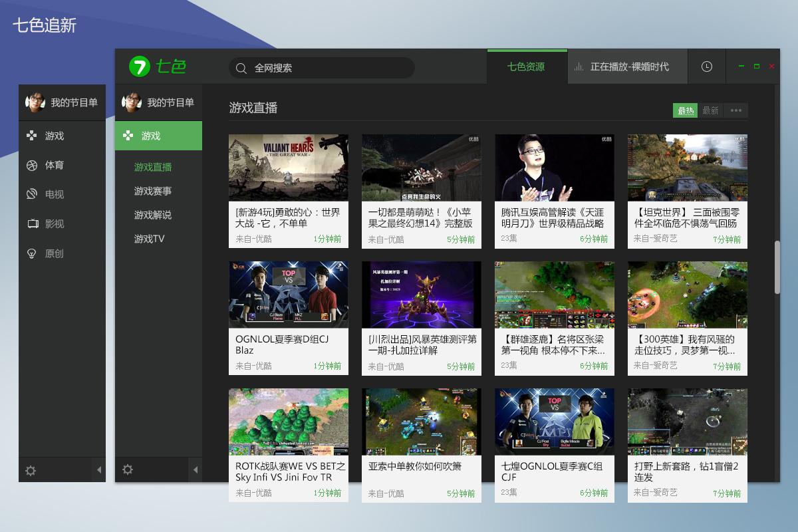Screen dimensions: 798x532
Task: Open the more options ellipsis button
Action: coord(735,110)
